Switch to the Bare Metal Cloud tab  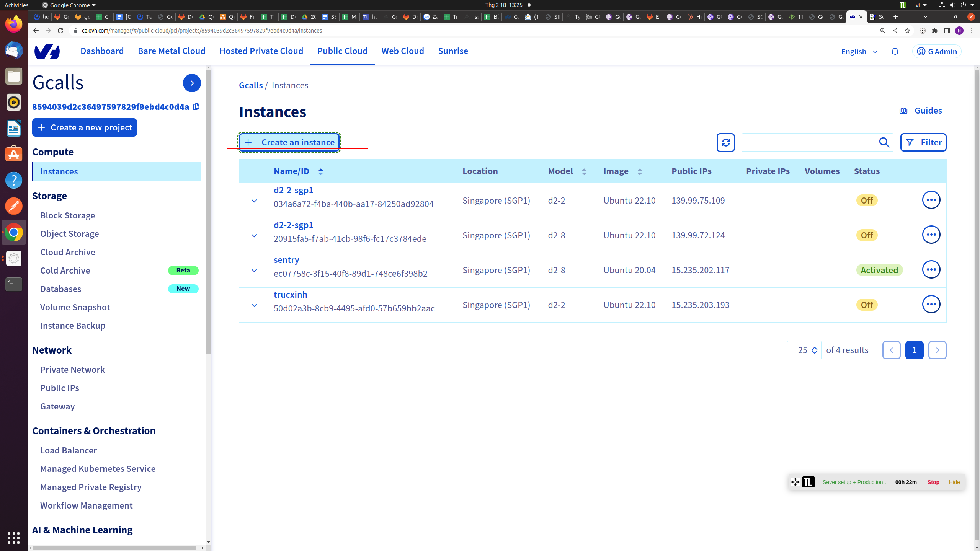tap(171, 51)
